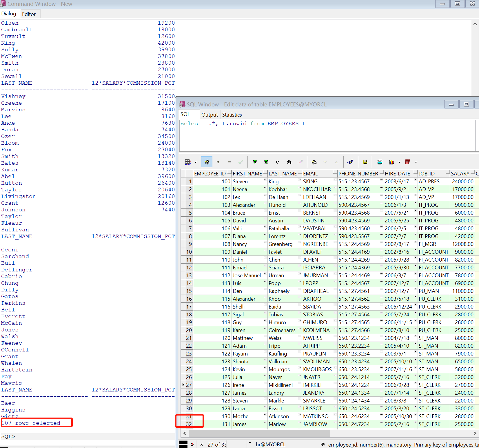Expand the chart icon dropdown arrow
This screenshot has width=479, height=448.
(x=399, y=162)
